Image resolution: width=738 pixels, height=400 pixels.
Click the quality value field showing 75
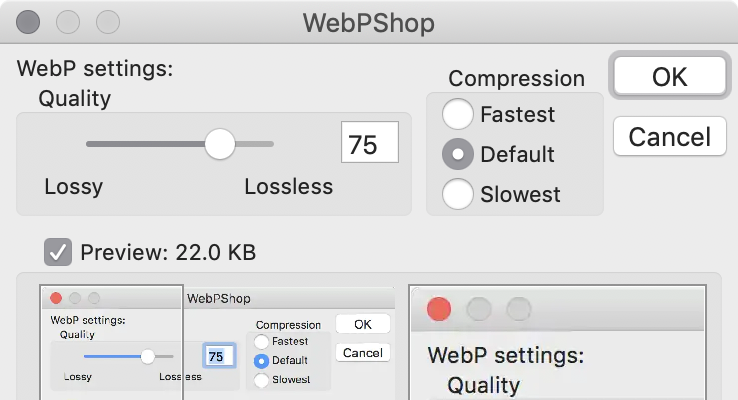point(370,143)
